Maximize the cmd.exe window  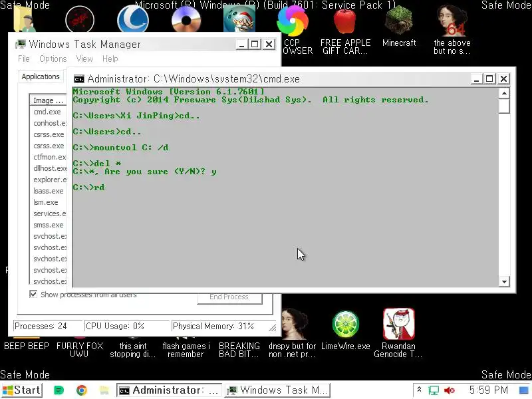pyautogui.click(x=489, y=79)
